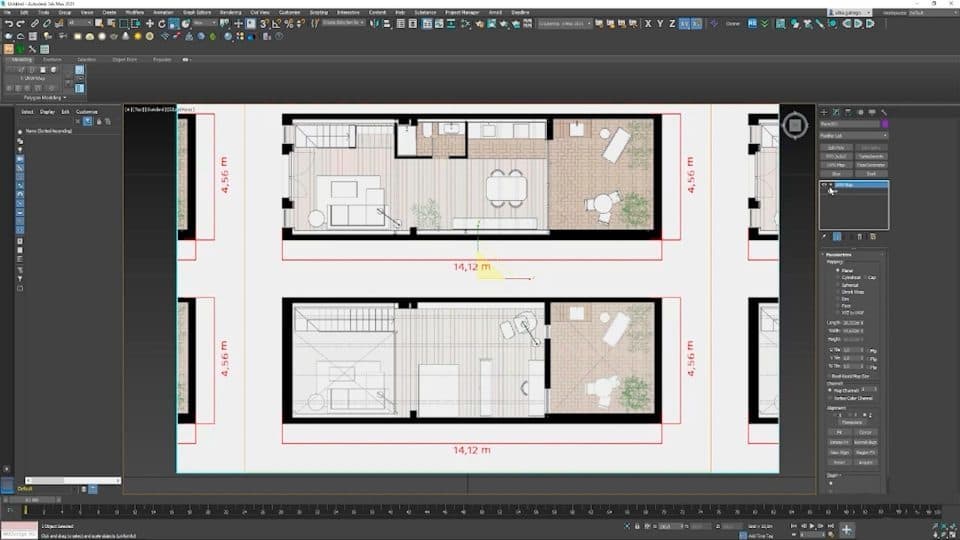
Task: Open the Utilities command panel tab
Action: (883, 112)
